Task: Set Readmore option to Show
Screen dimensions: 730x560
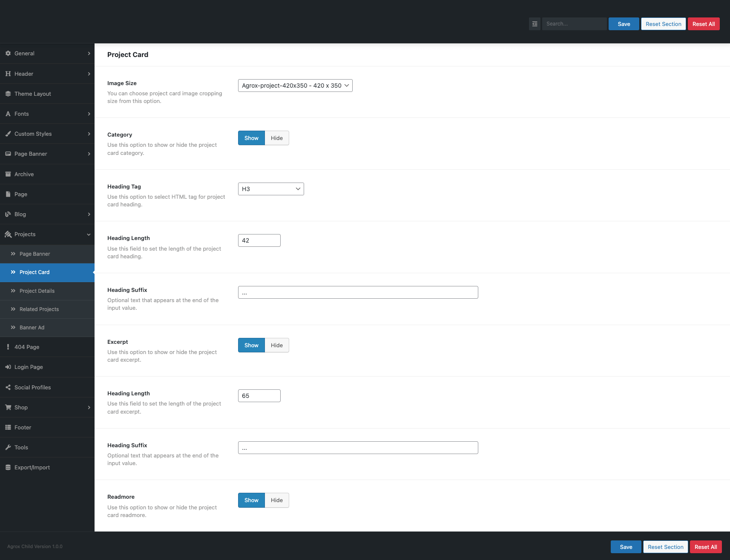Action: tap(251, 500)
